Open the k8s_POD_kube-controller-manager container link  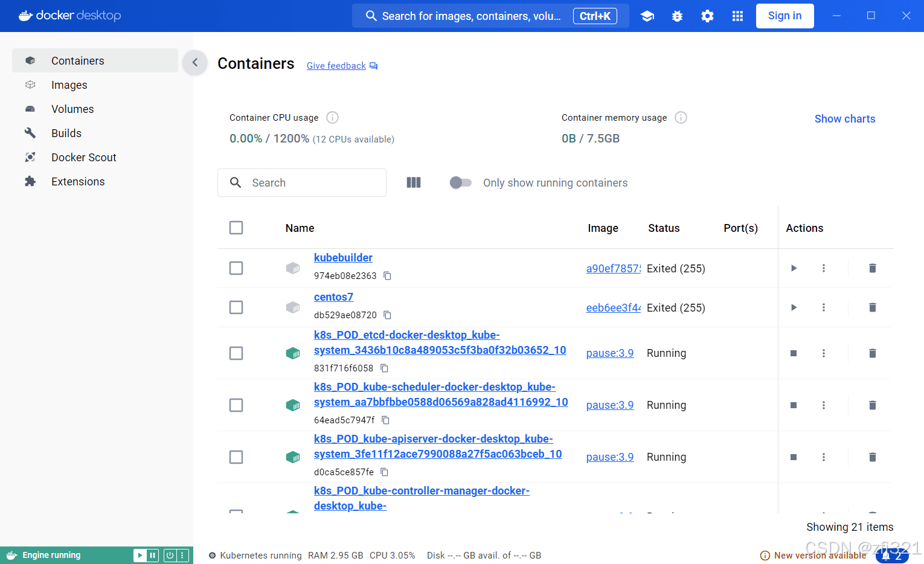pyautogui.click(x=422, y=498)
